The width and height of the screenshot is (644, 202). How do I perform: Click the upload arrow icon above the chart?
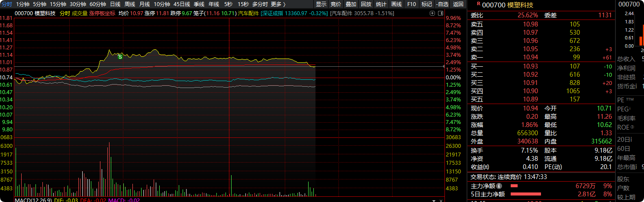(x=432, y=13)
